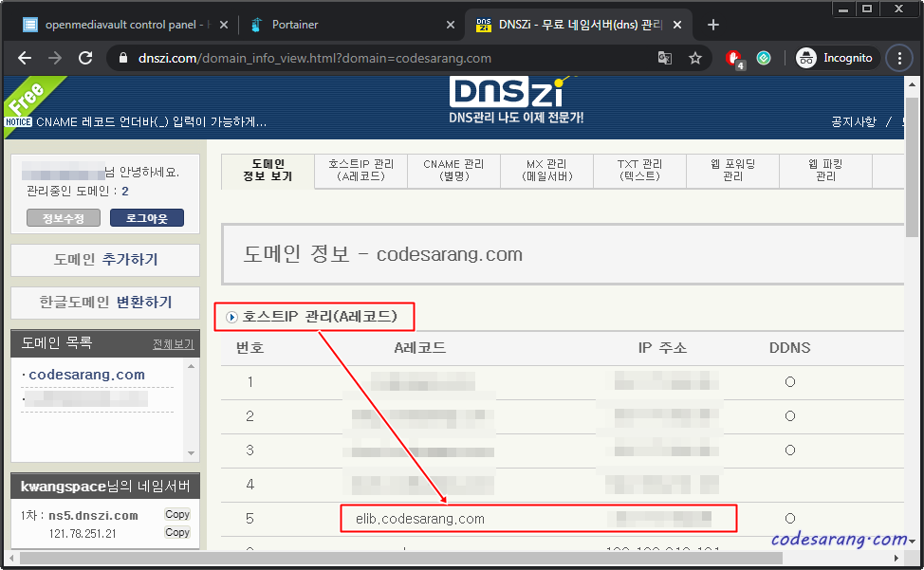Viewport: 924px width, 570px height.
Task: Click the 로그아웃 button
Action: tap(147, 218)
